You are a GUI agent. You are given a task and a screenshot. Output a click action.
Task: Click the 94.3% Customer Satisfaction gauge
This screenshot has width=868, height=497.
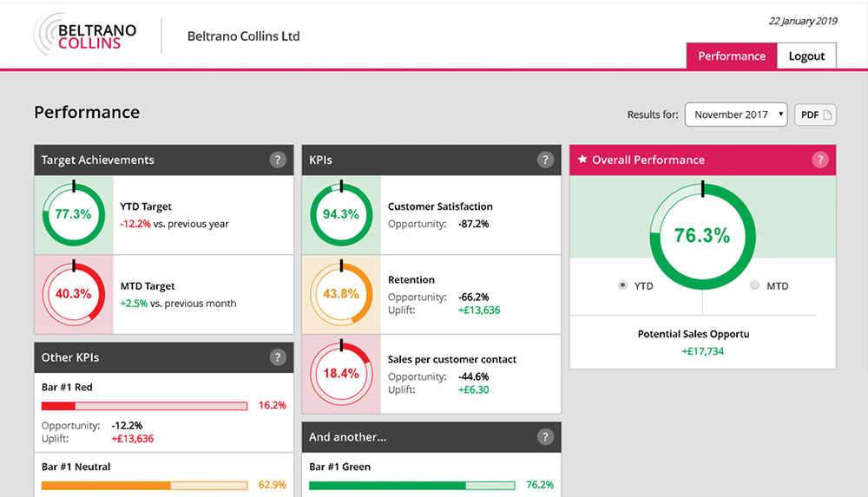(341, 214)
